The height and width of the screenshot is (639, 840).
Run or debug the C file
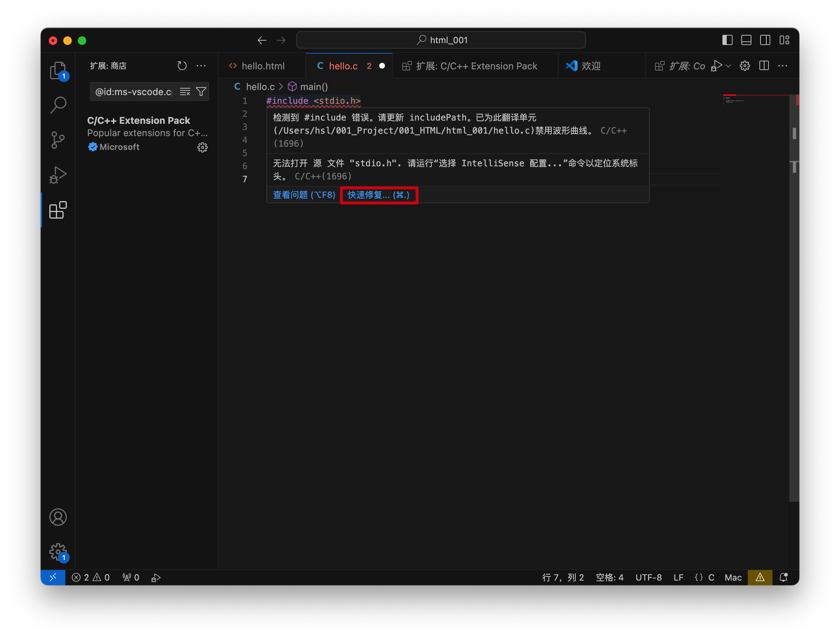point(715,66)
